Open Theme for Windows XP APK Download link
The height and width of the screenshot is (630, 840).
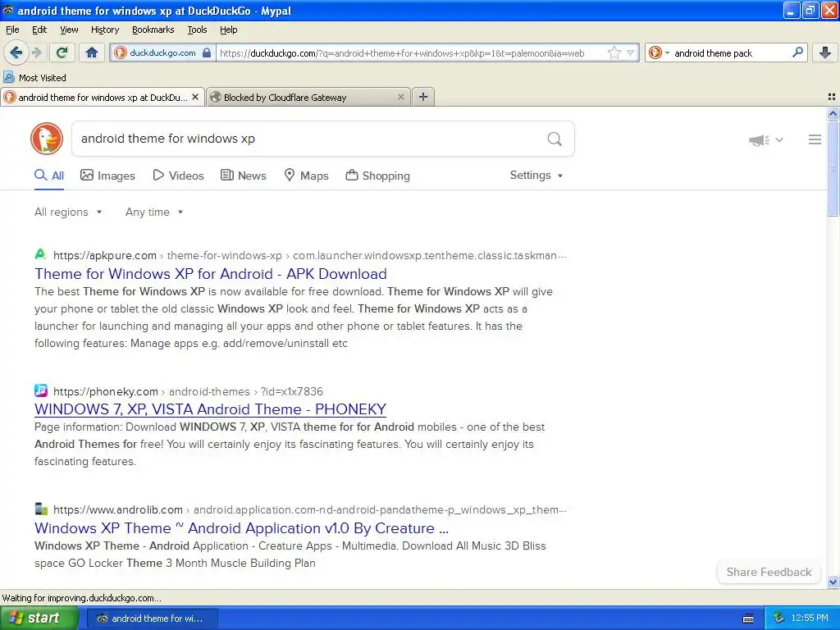point(211,274)
